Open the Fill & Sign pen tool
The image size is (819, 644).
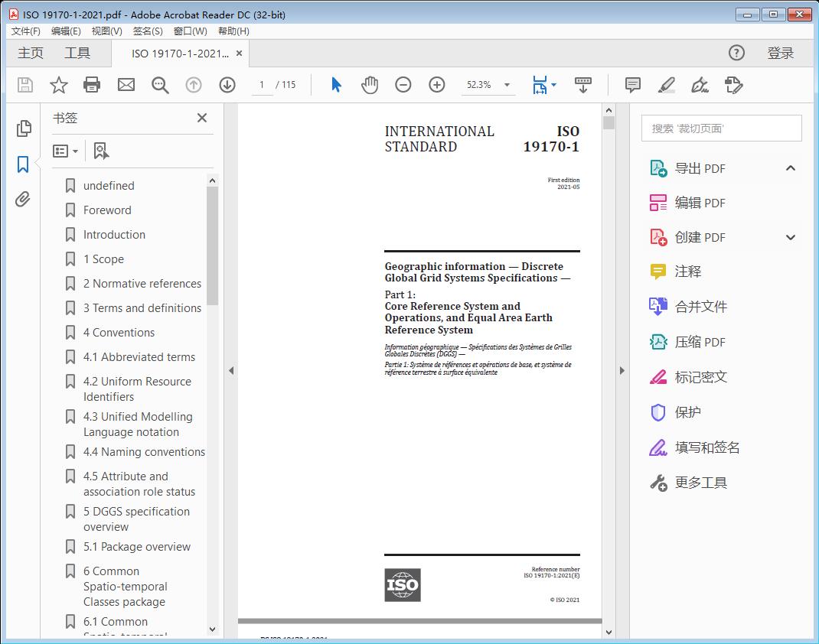pos(699,86)
